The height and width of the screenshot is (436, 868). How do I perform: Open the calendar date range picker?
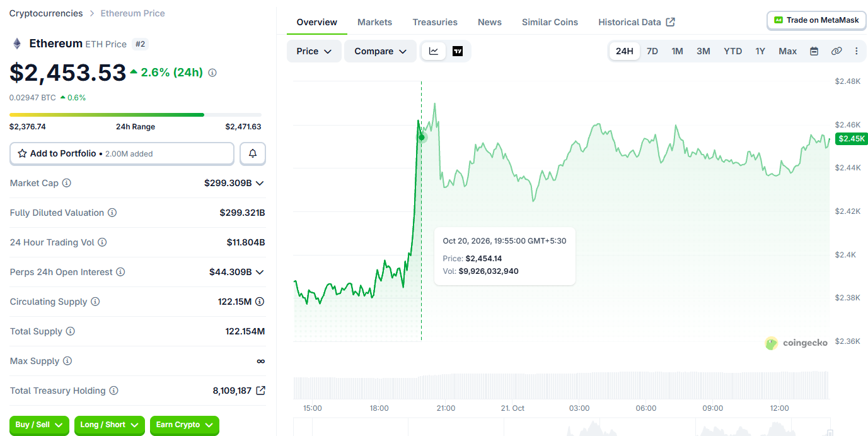pyautogui.click(x=814, y=51)
